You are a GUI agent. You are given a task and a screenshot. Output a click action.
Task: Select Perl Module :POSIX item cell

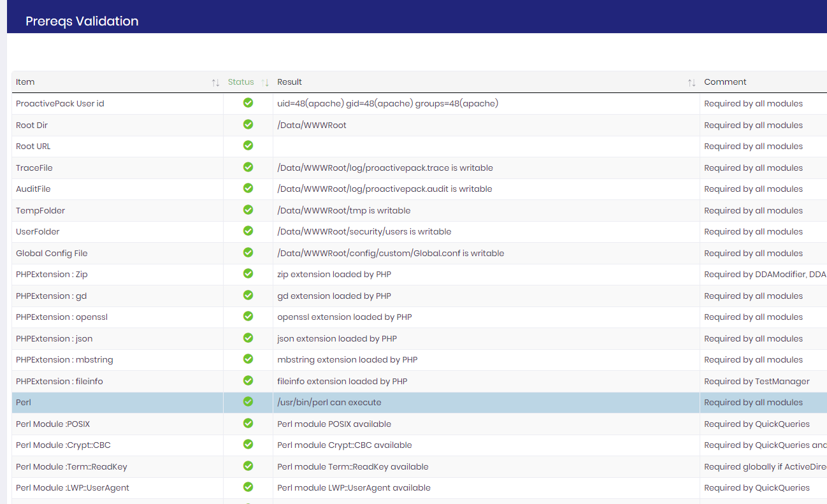[117, 424]
